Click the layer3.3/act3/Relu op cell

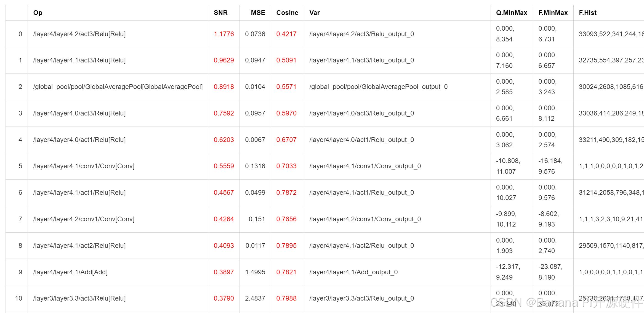tap(79, 298)
